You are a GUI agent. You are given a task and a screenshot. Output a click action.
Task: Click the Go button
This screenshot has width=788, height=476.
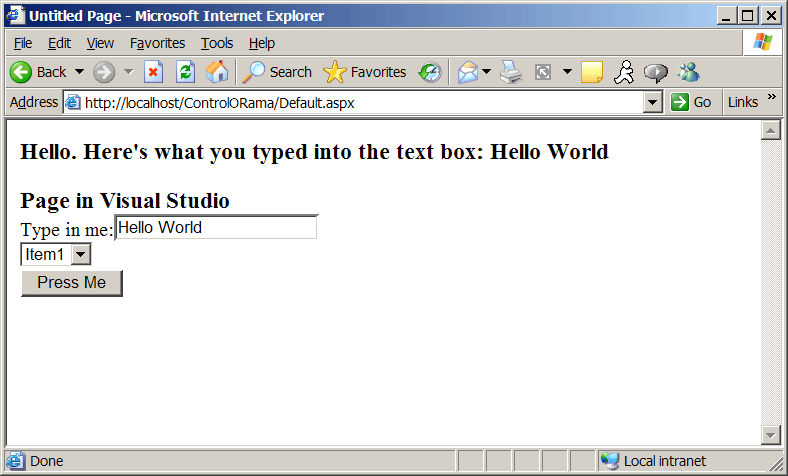692,102
